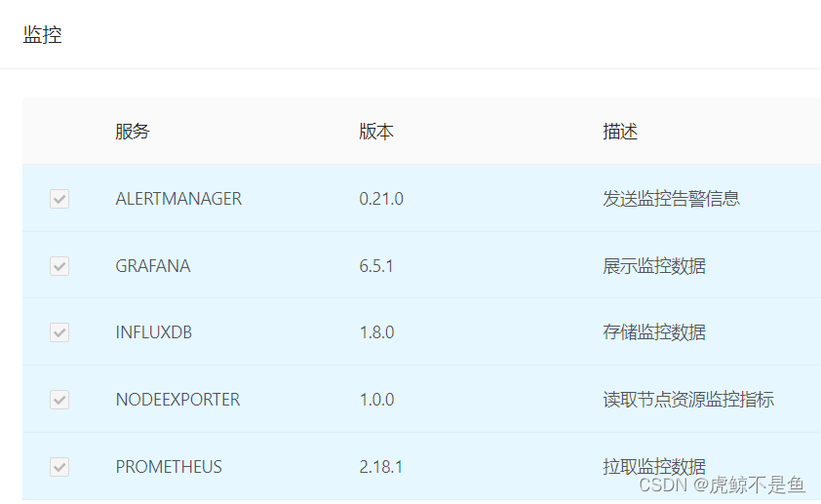821x504 pixels.
Task: Toggle the INFLUXDB service checkbox
Action: (x=59, y=332)
